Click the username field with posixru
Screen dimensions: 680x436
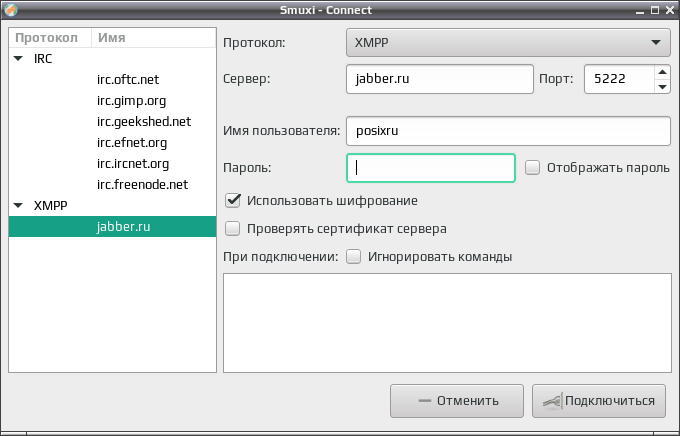tap(508, 131)
